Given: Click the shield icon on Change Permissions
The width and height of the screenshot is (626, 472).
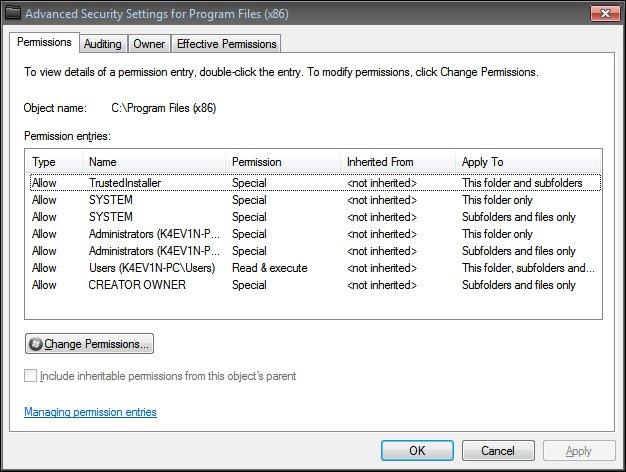Looking at the screenshot, I should [x=35, y=344].
